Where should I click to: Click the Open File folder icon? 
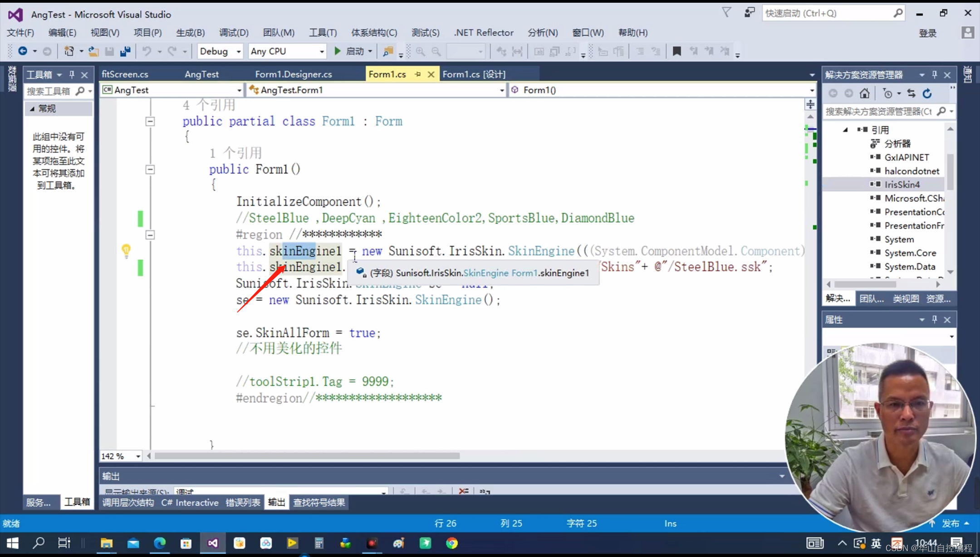[93, 51]
